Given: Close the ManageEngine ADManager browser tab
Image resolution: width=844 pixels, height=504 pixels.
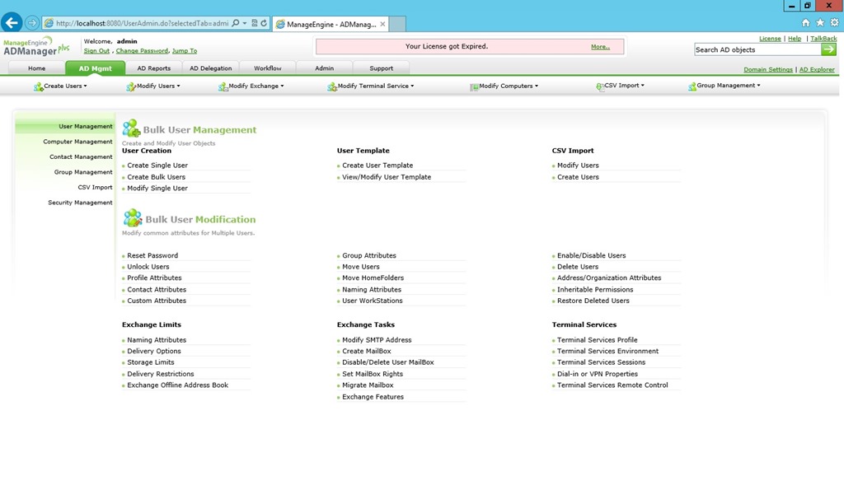Looking at the screenshot, I should click(382, 24).
